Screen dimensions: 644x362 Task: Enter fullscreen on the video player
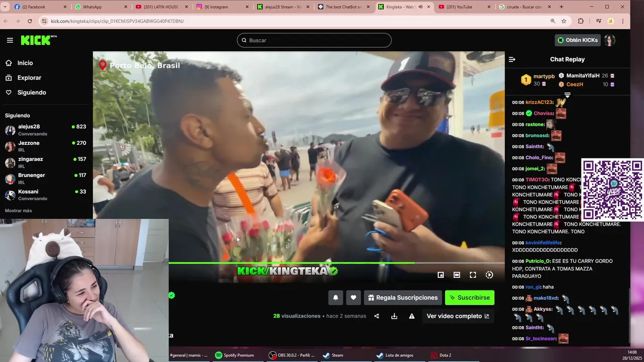point(473,275)
